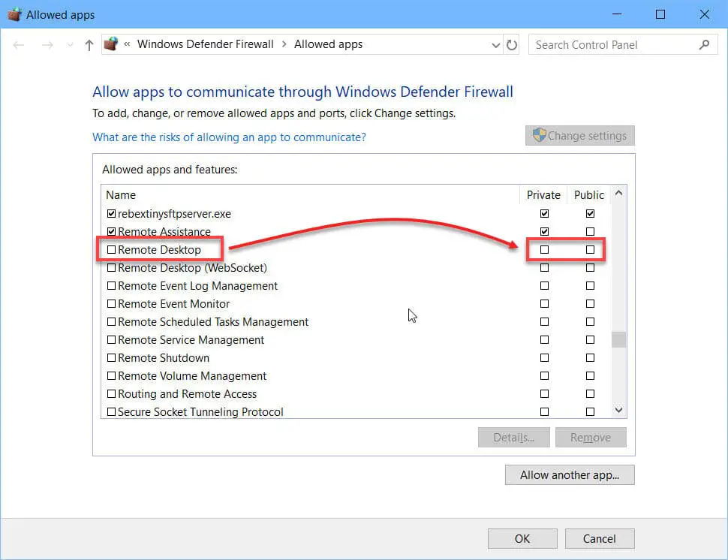Click the search magnifier icon

[x=704, y=44]
